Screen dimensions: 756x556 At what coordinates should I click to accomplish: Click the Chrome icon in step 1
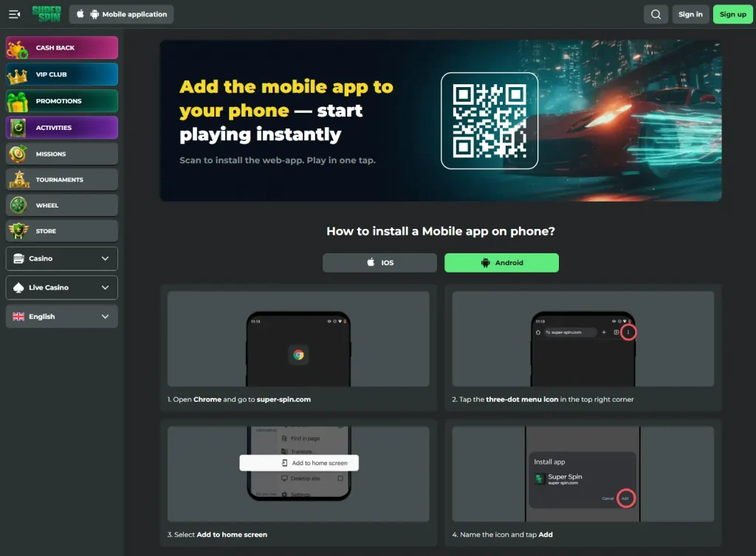pyautogui.click(x=298, y=355)
